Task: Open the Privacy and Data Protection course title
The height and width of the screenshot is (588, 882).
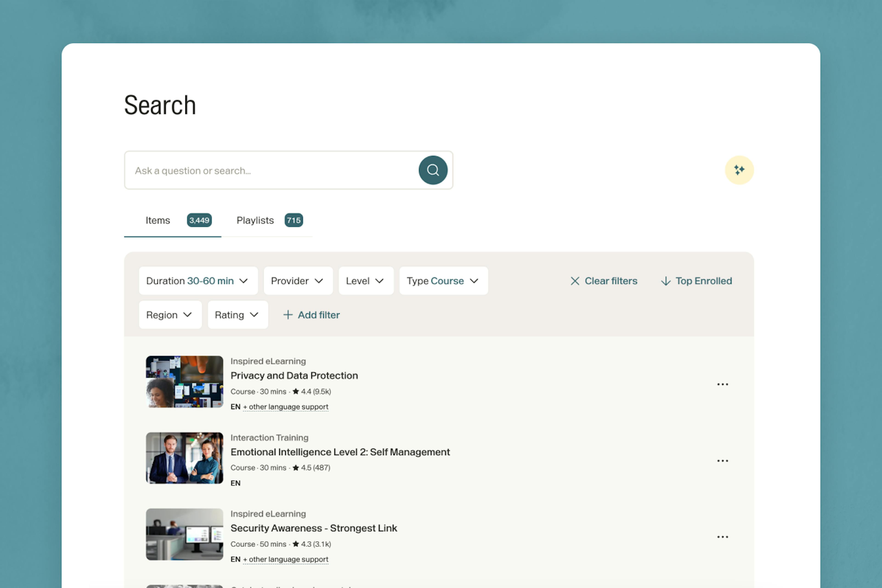Action: tap(294, 375)
